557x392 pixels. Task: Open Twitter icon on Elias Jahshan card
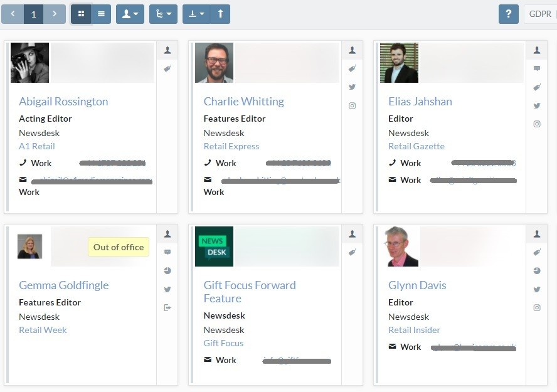coord(537,105)
